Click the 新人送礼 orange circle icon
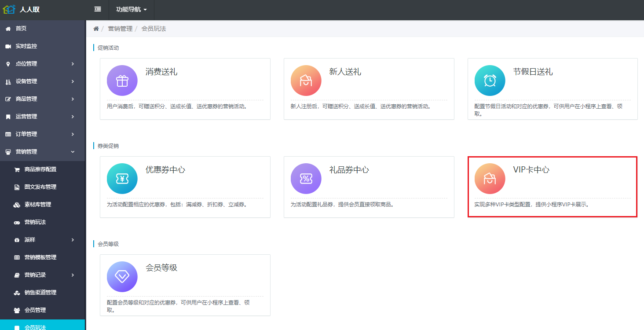The width and height of the screenshot is (644, 330). 306,81
